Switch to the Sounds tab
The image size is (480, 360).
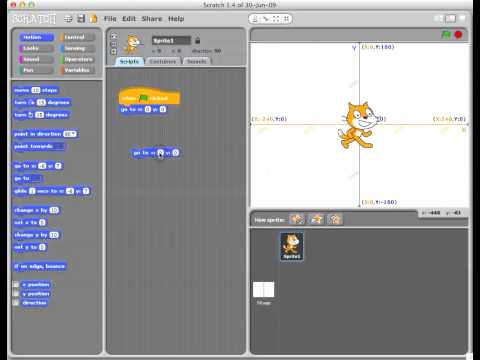[x=197, y=62]
